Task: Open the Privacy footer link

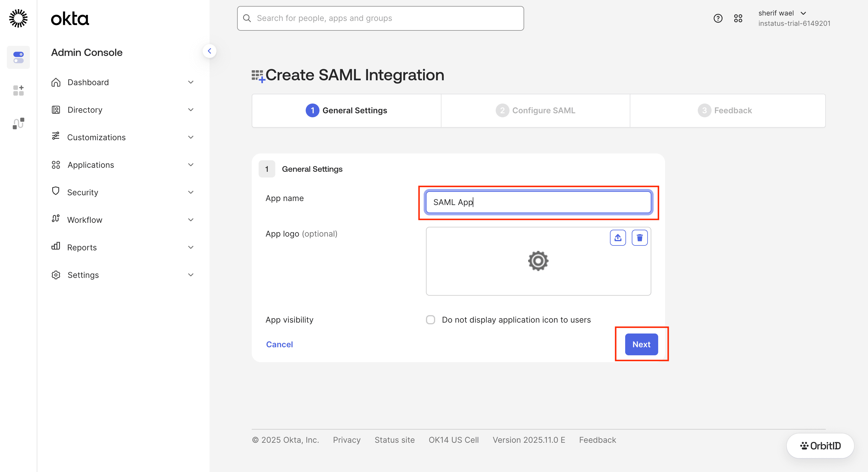Action: [x=347, y=440]
